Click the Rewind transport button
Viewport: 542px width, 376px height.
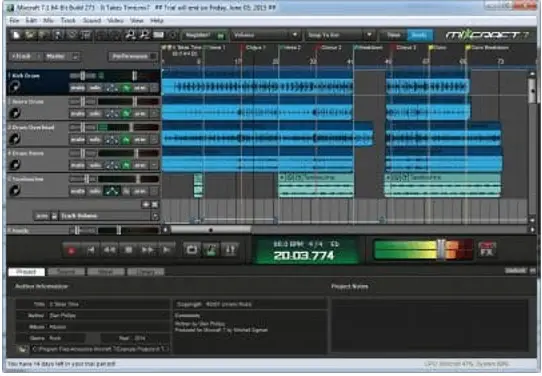tap(110, 250)
